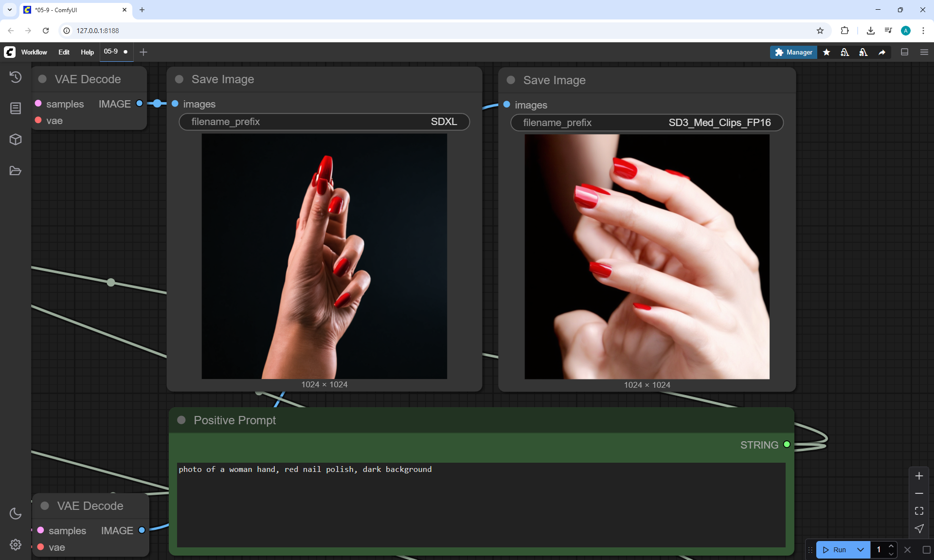Open the workflows folder sidebar icon
This screenshot has height=560, width=934.
(x=16, y=171)
